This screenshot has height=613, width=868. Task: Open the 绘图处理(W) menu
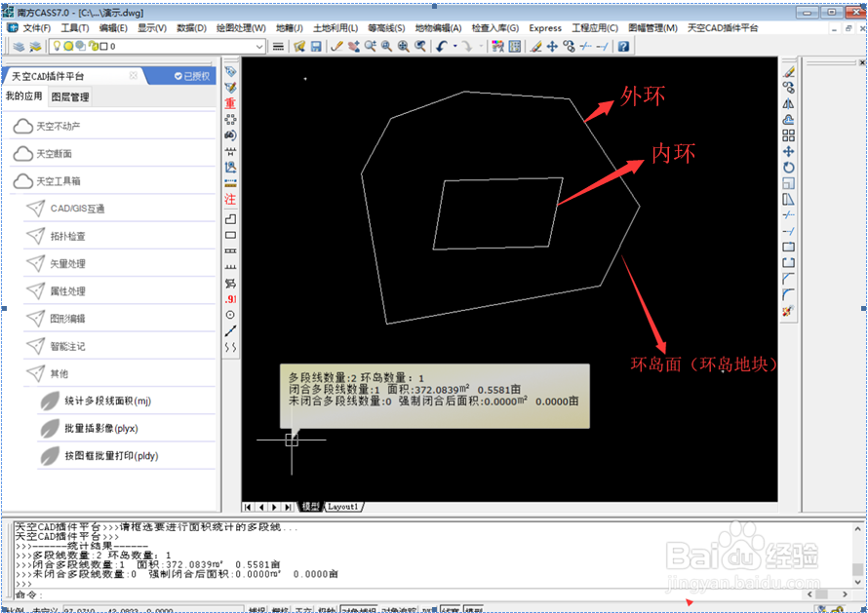tap(241, 28)
